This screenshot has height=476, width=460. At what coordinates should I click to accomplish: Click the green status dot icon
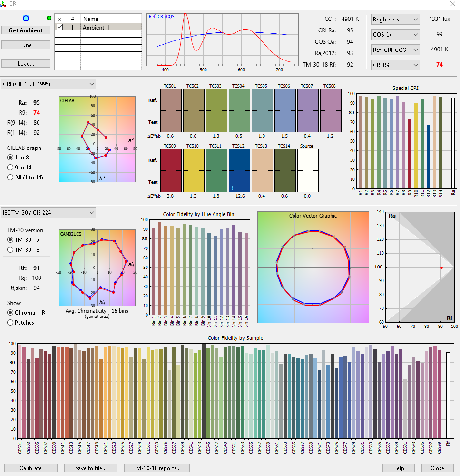49,18
